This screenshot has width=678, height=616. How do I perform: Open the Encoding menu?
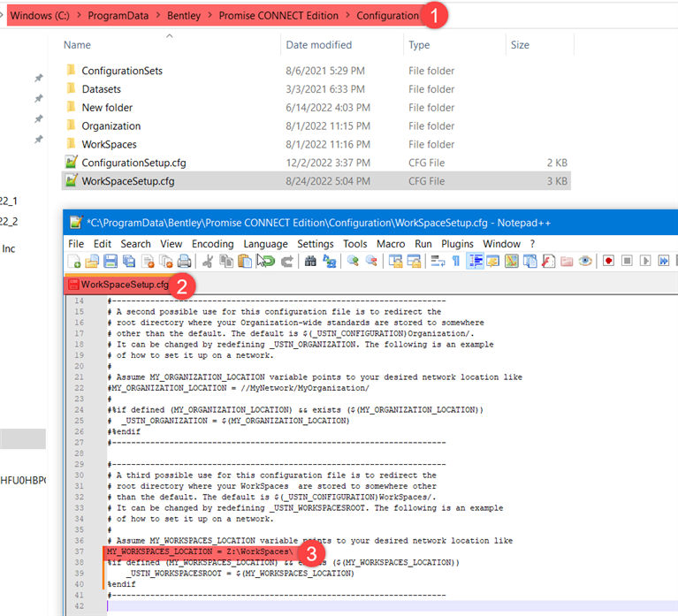click(212, 244)
